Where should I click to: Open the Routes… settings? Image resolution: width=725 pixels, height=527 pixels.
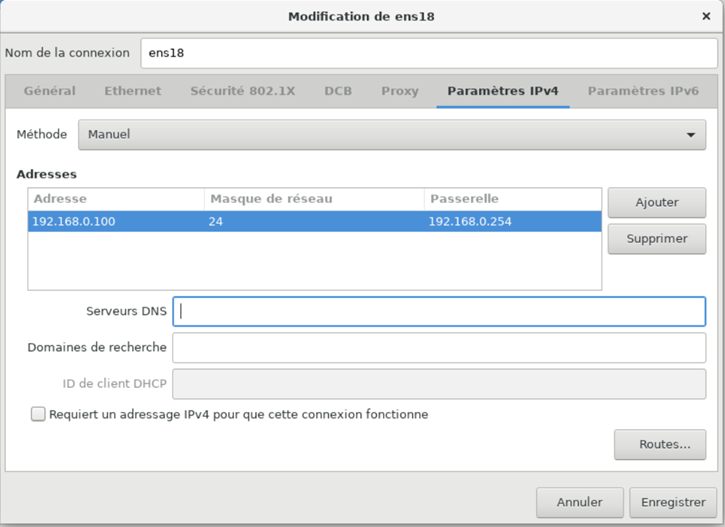tap(659, 444)
